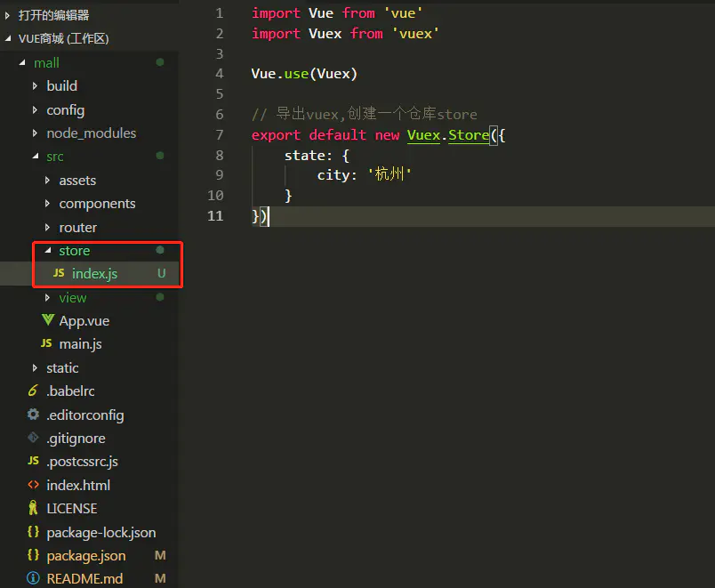Open the .babelrc file

point(70,391)
